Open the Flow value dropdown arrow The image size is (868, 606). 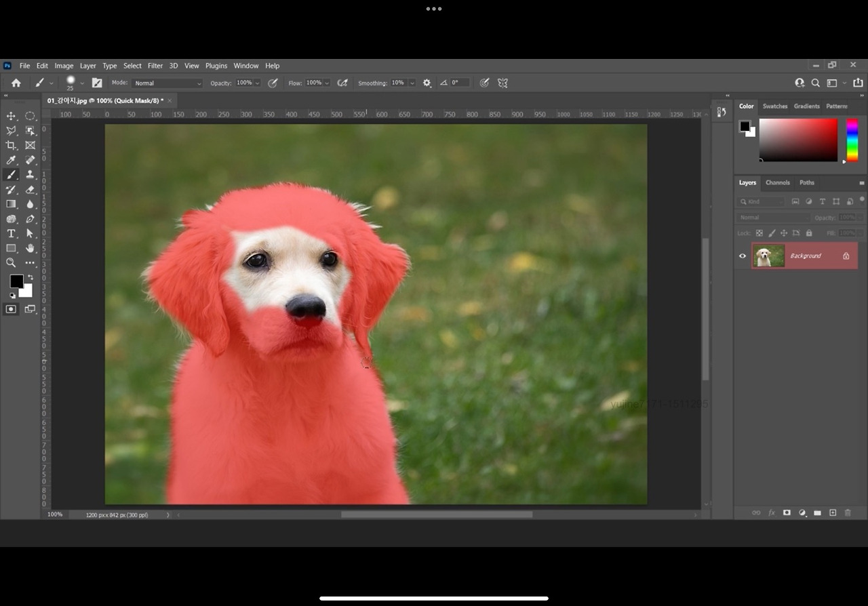click(x=327, y=83)
